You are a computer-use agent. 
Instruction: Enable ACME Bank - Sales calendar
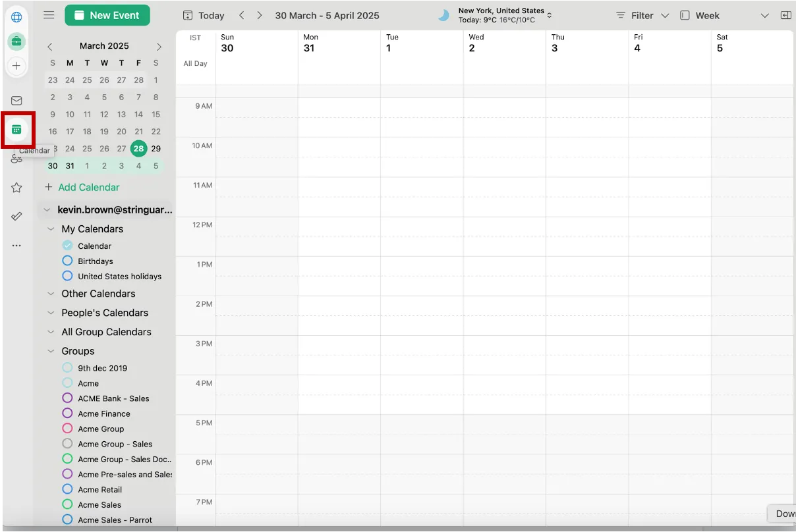tap(67, 398)
